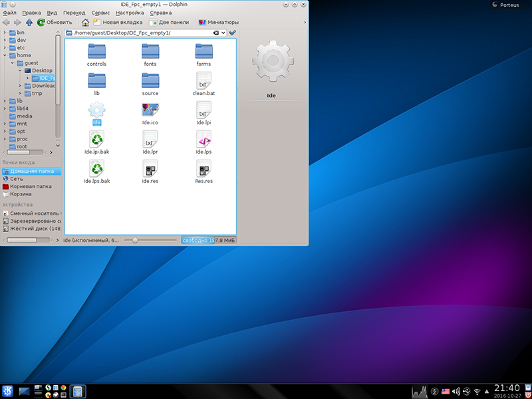Click the red power button in panel
Image resolution: width=532 pixels, height=399 pixels.
[x=528, y=395]
